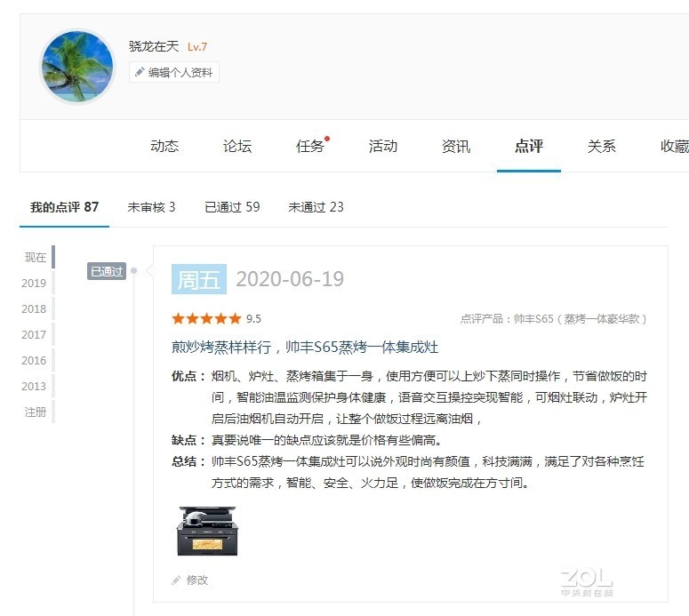Click the pencil icon beside 编辑个人资料
The height and width of the screenshot is (616, 689).
140,72
